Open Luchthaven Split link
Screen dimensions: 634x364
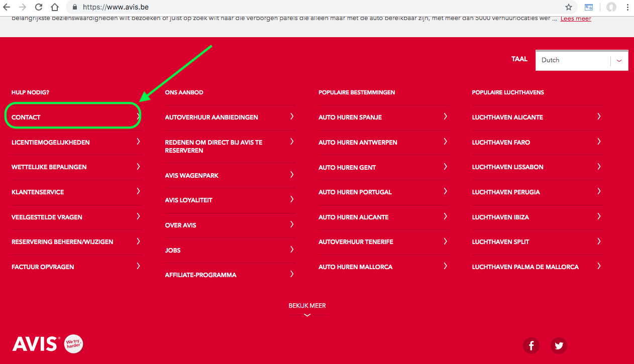pyautogui.click(x=501, y=241)
